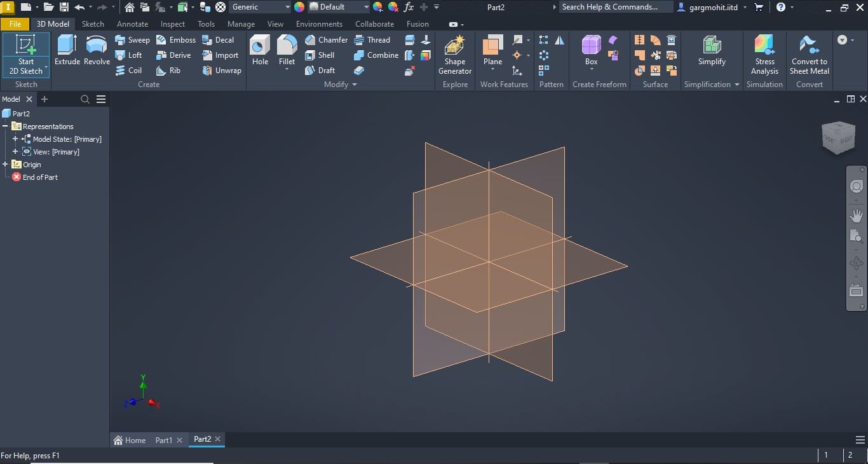868x464 pixels.
Task: Select the Draft tool
Action: tap(320, 71)
